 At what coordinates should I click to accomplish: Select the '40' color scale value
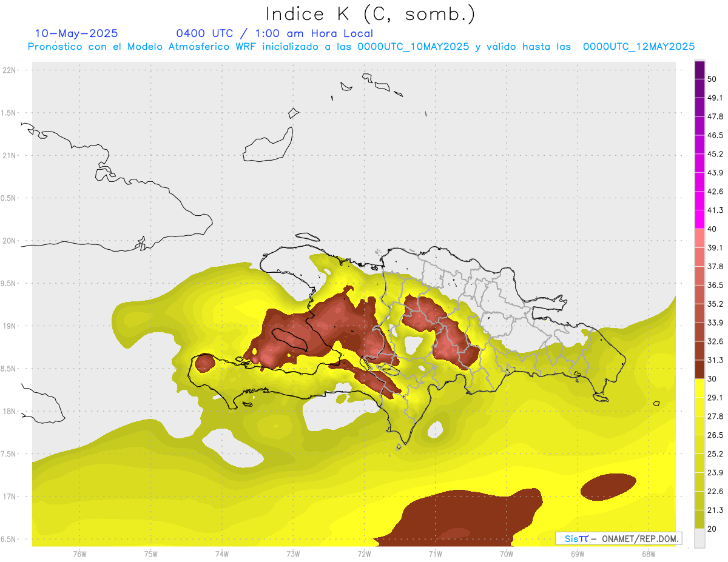coord(712,229)
